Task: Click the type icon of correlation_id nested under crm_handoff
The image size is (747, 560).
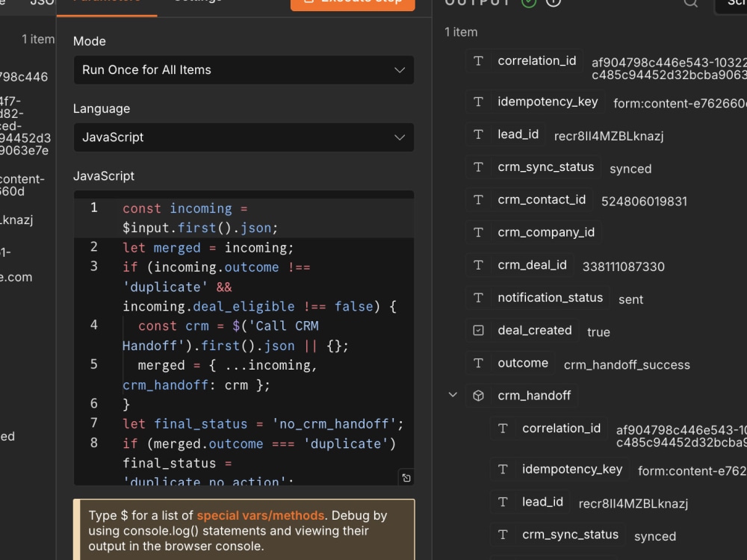Action: click(503, 429)
